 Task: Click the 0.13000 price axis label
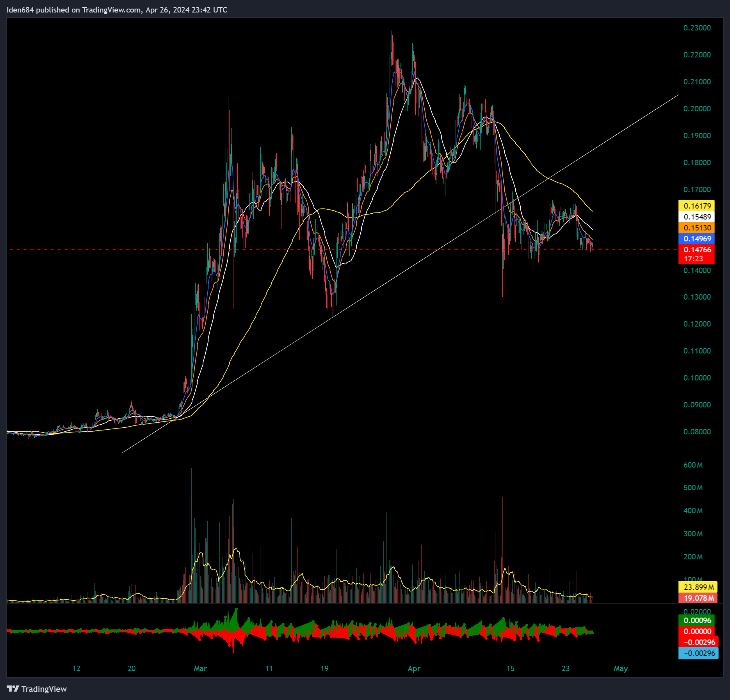[697, 297]
